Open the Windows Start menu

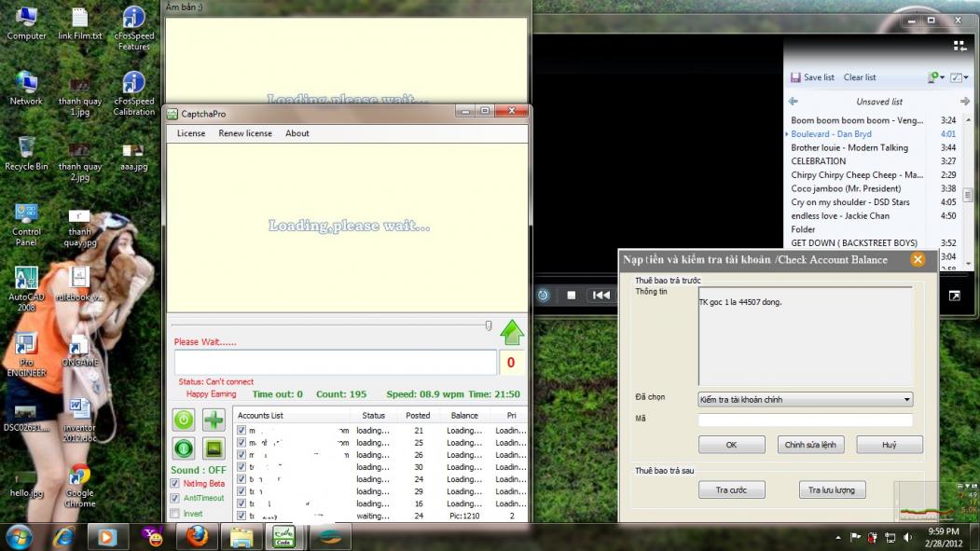pos(19,537)
